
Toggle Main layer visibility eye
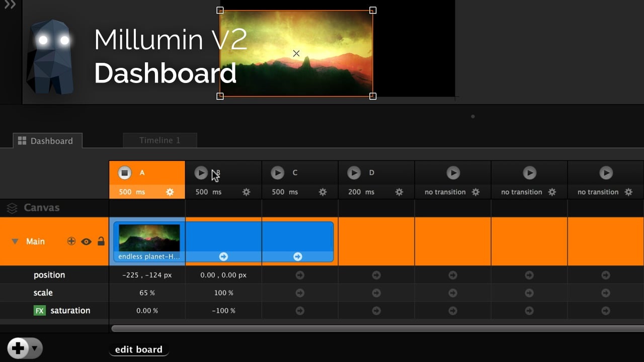(x=86, y=242)
